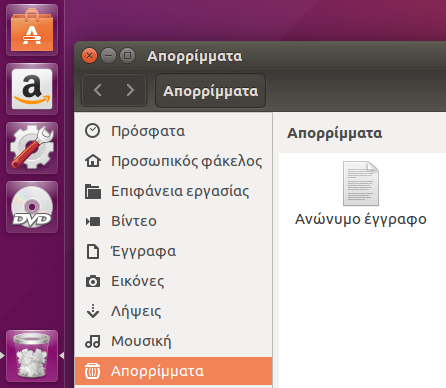Go to Μουσική in the sidebar
This screenshot has width=446, height=388.
[x=173, y=341]
